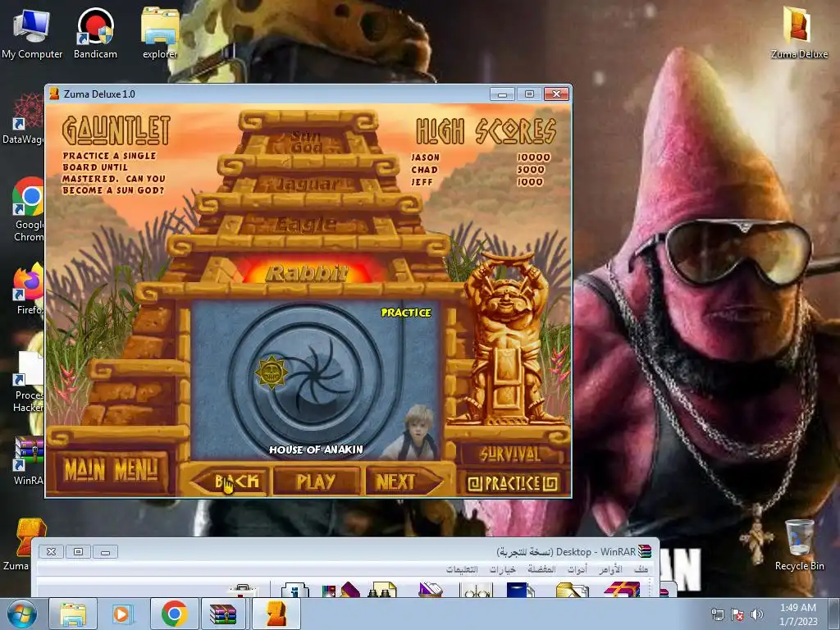This screenshot has height=630, width=840.
Task: Open the Action Center flag icon
Action: [x=737, y=614]
